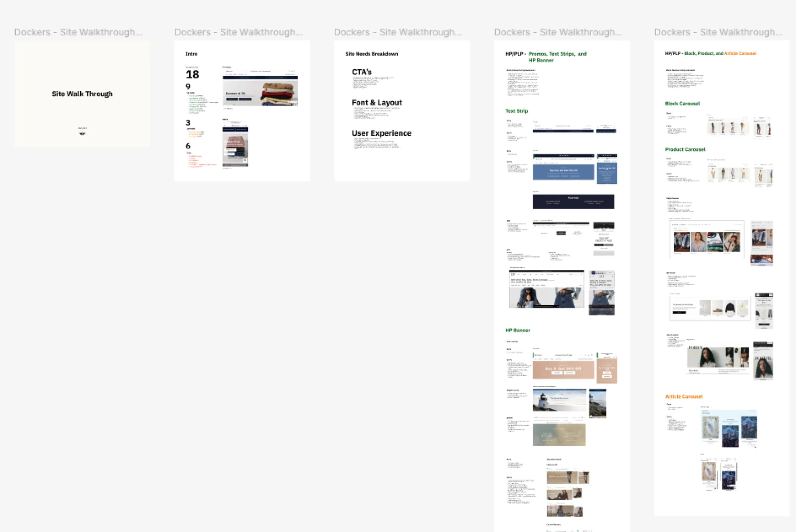Select the 'User Experience' heading
The image size is (796, 532).
381,133
